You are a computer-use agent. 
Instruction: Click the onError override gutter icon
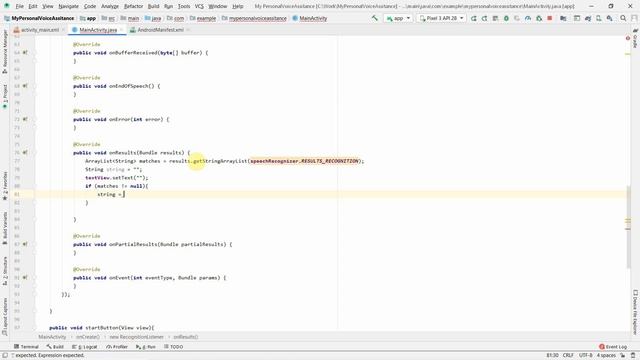click(x=25, y=119)
